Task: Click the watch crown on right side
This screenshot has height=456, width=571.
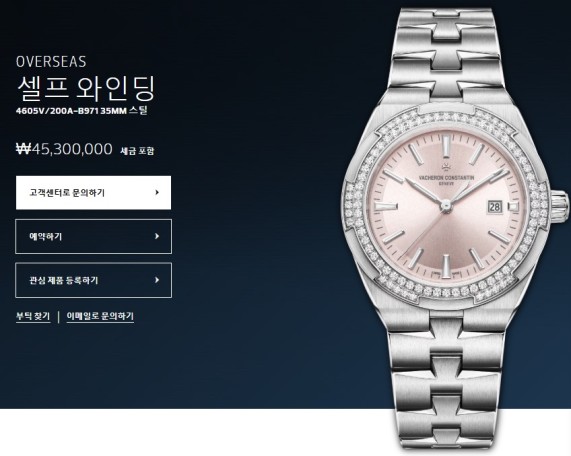Action: (559, 207)
